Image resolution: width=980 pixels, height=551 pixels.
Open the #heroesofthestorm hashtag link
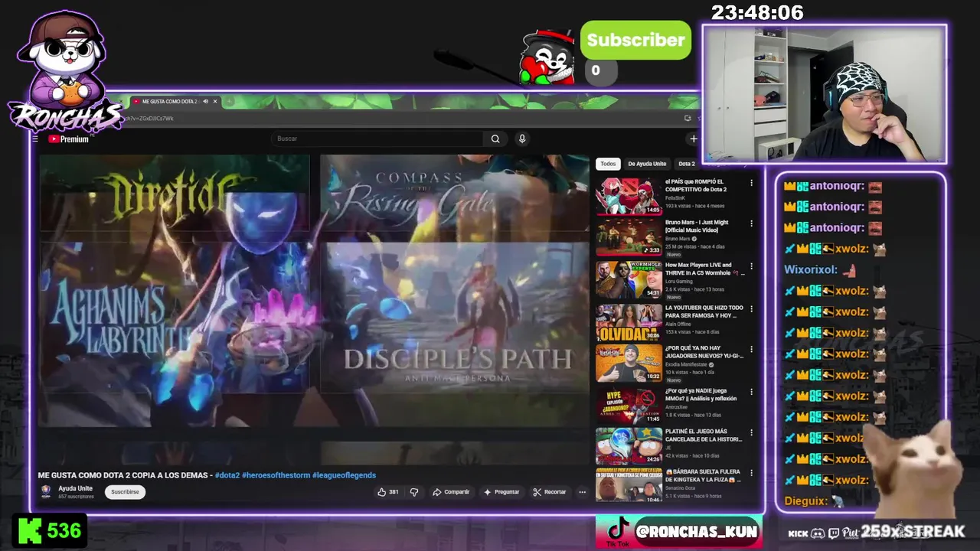click(276, 475)
